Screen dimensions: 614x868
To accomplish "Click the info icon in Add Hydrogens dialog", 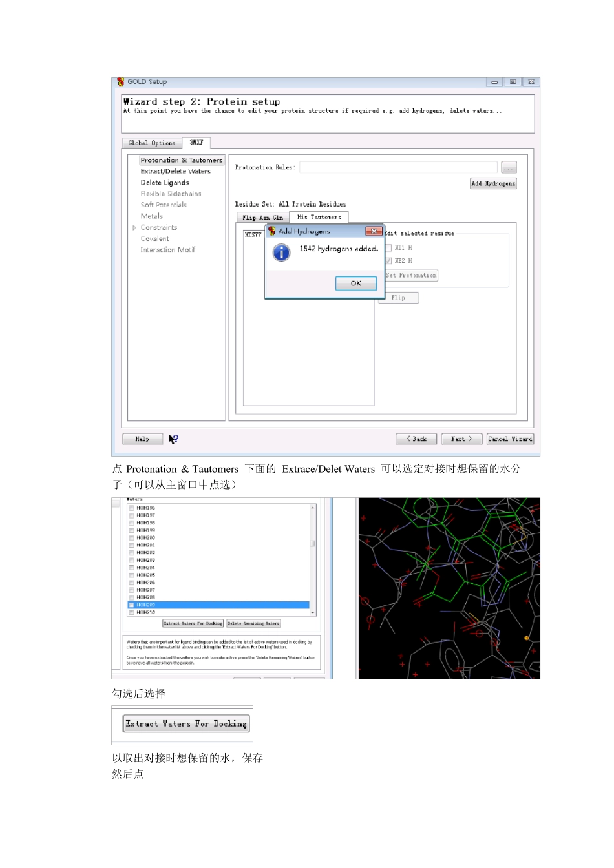I will [x=281, y=253].
